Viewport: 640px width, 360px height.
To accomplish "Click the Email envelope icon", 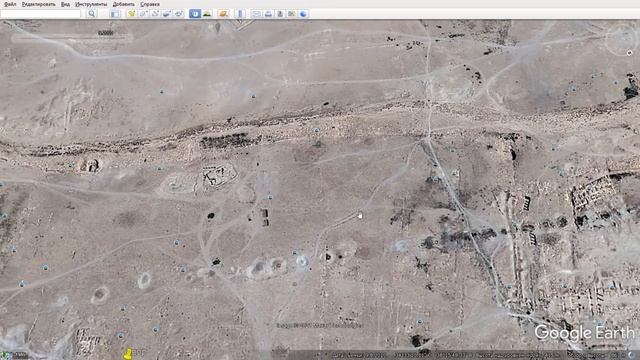I will pos(256,14).
